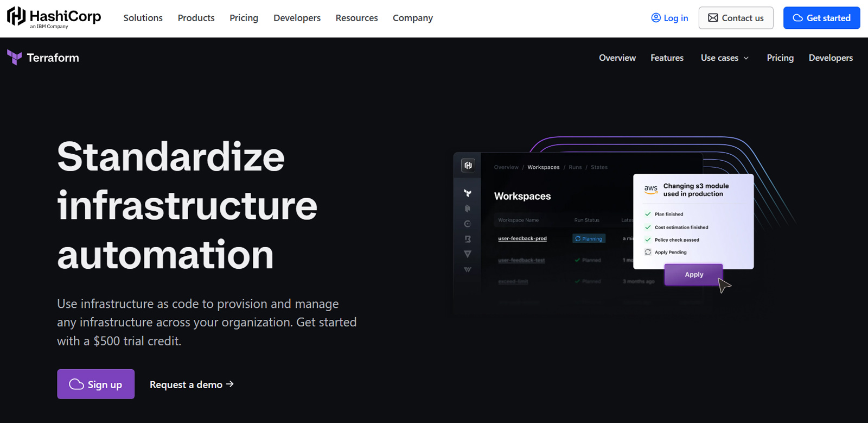Open the Solutions menu
Image resolution: width=868 pixels, height=423 pixels.
pos(143,18)
